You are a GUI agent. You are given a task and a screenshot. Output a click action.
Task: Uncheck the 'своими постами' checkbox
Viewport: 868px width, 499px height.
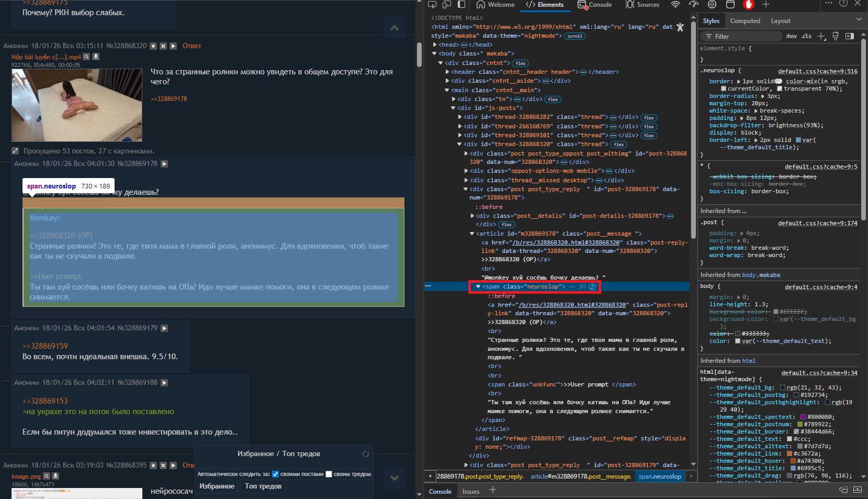coord(276,474)
